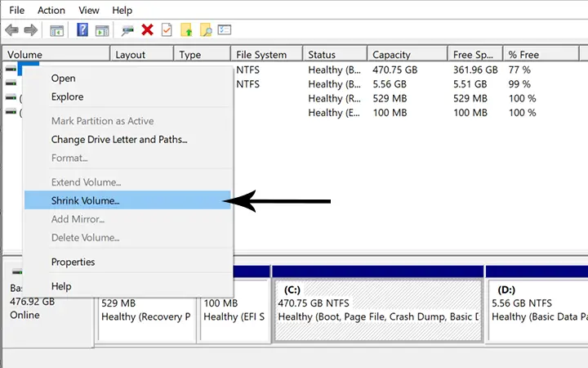Click the list settings toolbar icon
588x368 pixels.
tap(225, 29)
